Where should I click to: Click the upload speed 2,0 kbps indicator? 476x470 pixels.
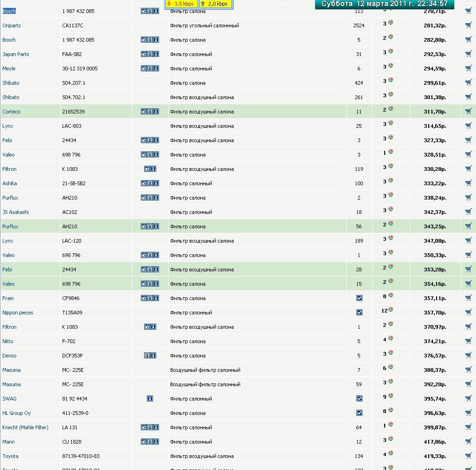click(x=215, y=4)
